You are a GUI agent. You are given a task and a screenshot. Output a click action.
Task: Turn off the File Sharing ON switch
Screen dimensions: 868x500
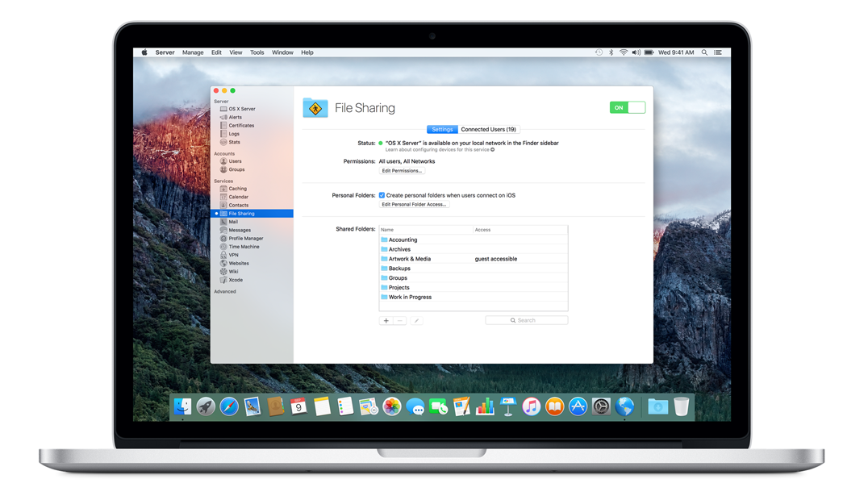(627, 107)
